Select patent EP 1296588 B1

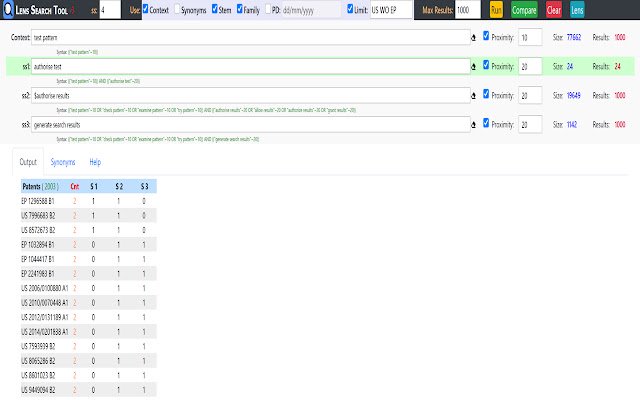(38, 201)
